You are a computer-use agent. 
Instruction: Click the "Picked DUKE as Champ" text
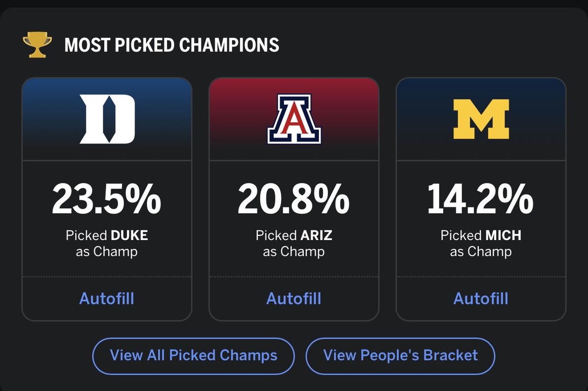pos(107,244)
